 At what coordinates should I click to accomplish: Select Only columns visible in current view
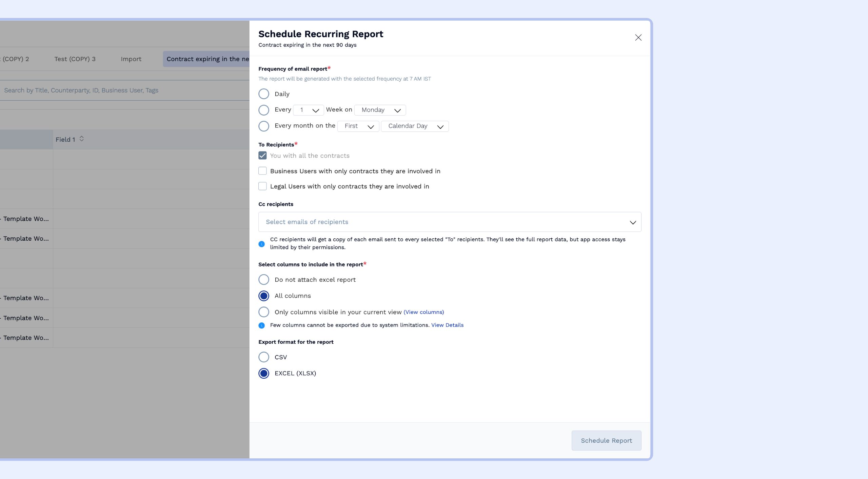(264, 312)
